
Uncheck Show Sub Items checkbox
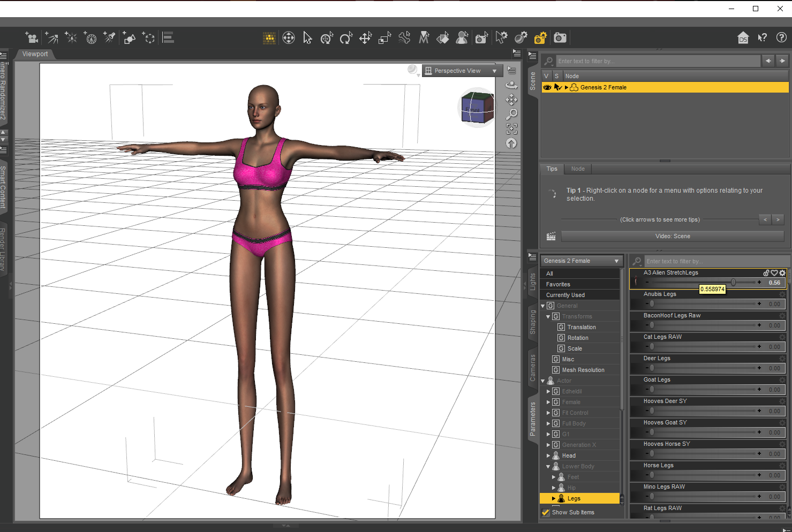coord(546,512)
